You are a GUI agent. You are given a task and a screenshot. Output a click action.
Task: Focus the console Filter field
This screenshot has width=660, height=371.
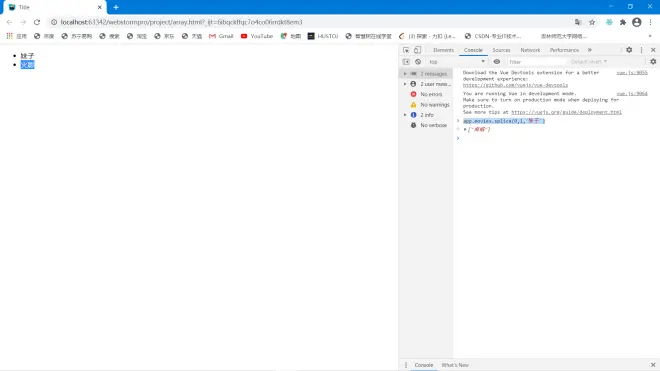pos(536,62)
